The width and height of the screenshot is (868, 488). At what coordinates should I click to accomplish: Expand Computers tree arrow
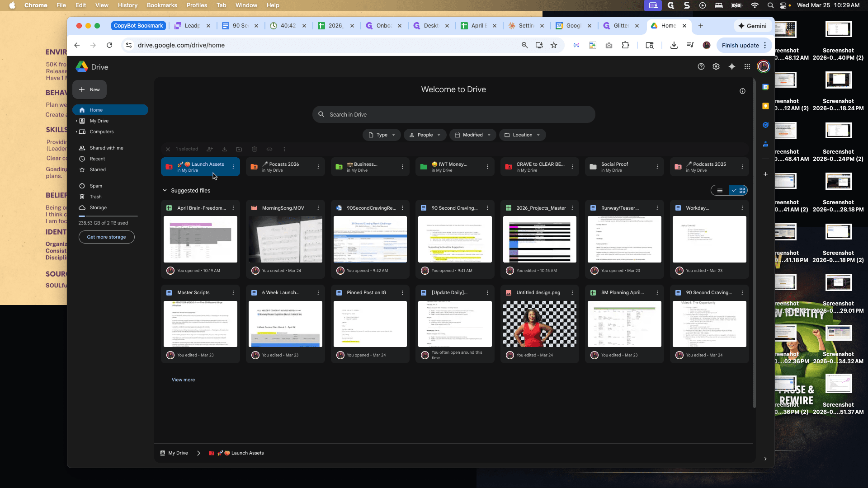76,132
